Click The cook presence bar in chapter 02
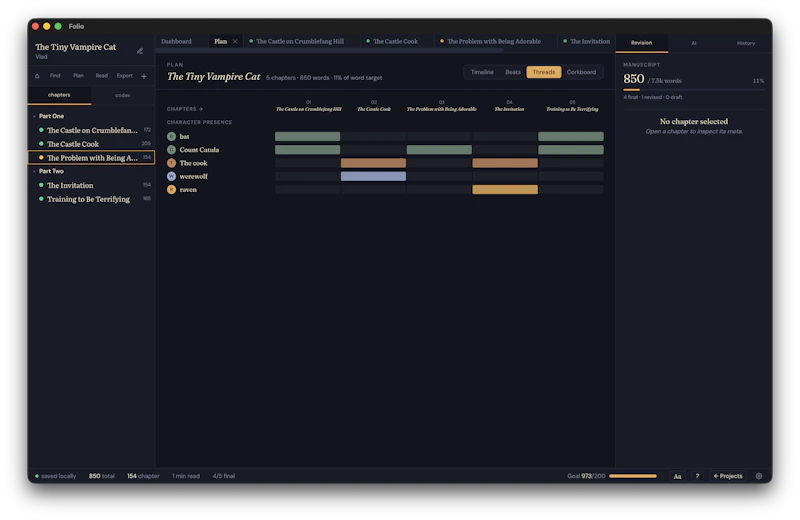This screenshot has height=520, width=800. pyautogui.click(x=373, y=163)
